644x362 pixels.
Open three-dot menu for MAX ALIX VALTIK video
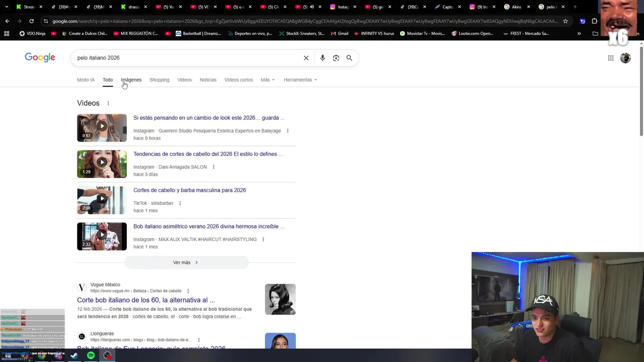click(x=263, y=239)
